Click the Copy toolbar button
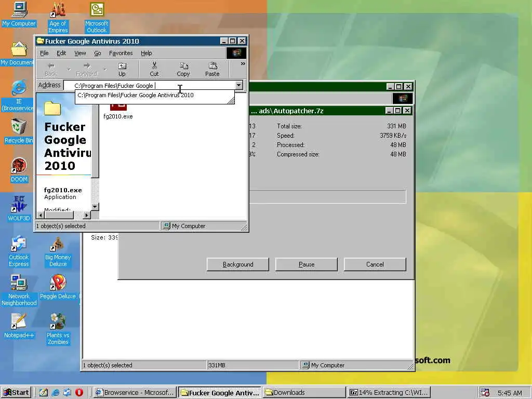532x399 pixels. pyautogui.click(x=183, y=69)
